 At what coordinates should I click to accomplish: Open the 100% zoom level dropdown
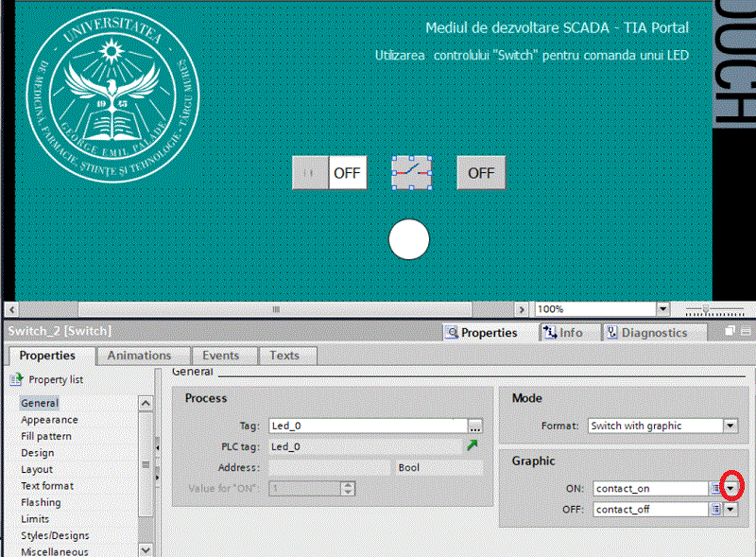coord(662,309)
